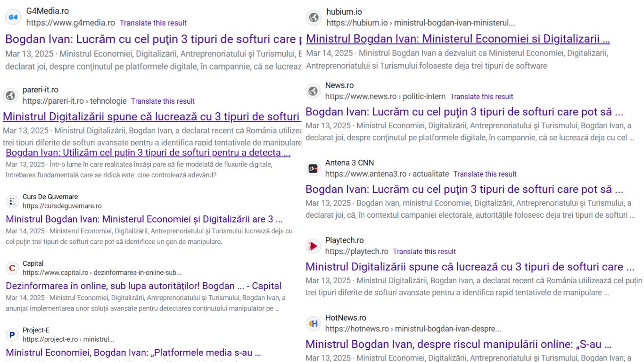Click the HotNews.ro favicon

point(313,323)
